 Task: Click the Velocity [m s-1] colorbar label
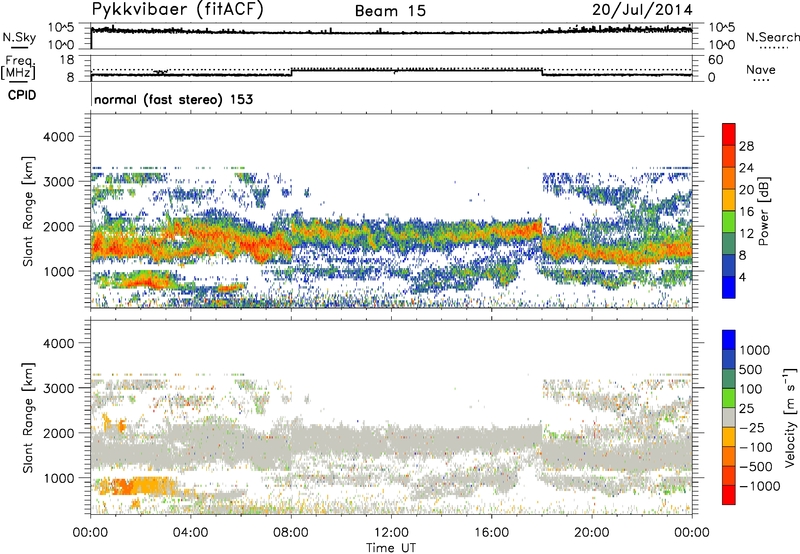click(790, 417)
